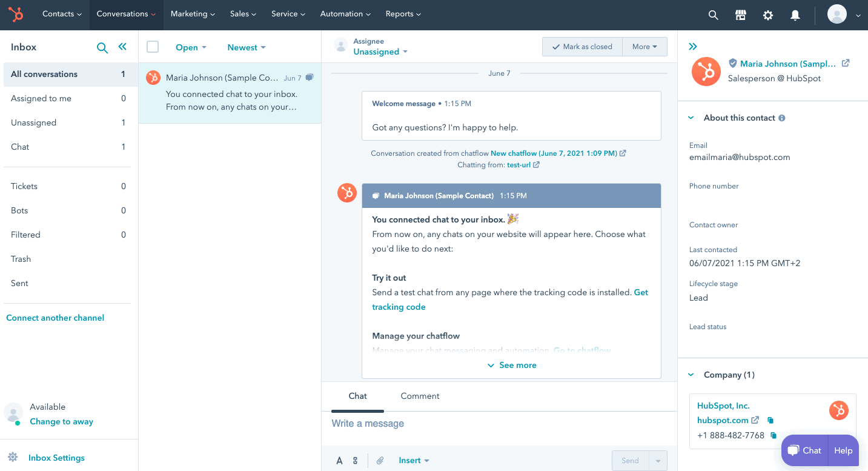Click the Inbox Settings gear icon
Screen dimensions: 868x471
coord(12,457)
